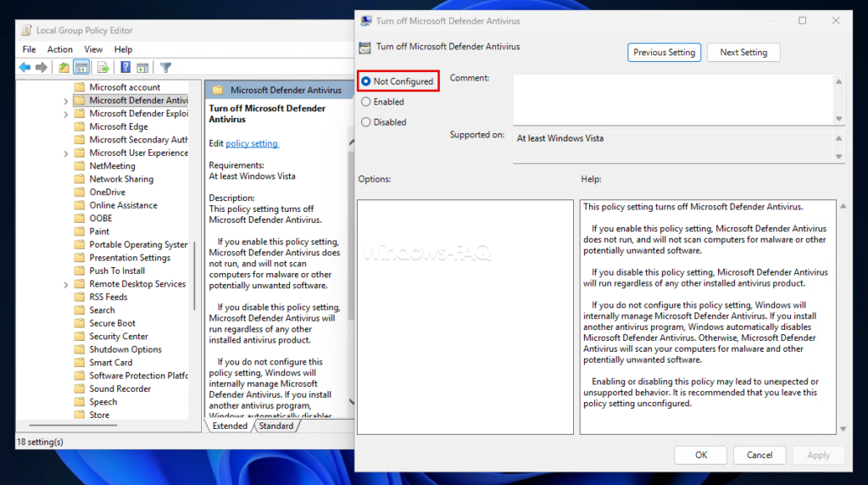Click Microsoft Defender Antivirus header folder icon

coord(218,90)
